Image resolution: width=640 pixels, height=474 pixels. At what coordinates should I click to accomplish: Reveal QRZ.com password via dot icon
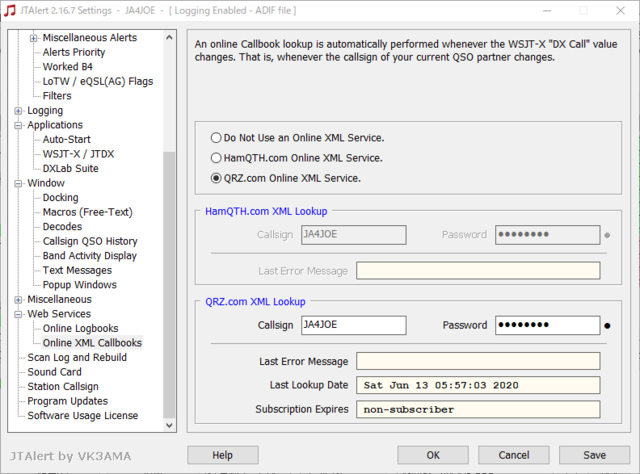coord(607,326)
